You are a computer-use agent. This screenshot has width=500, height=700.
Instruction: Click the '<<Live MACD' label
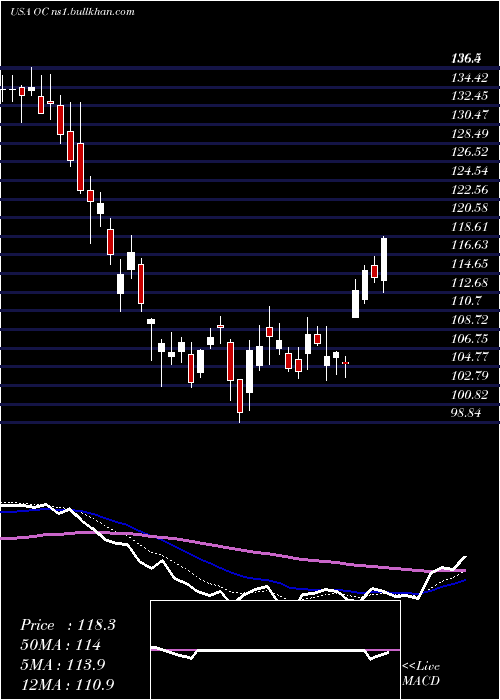pos(421,673)
